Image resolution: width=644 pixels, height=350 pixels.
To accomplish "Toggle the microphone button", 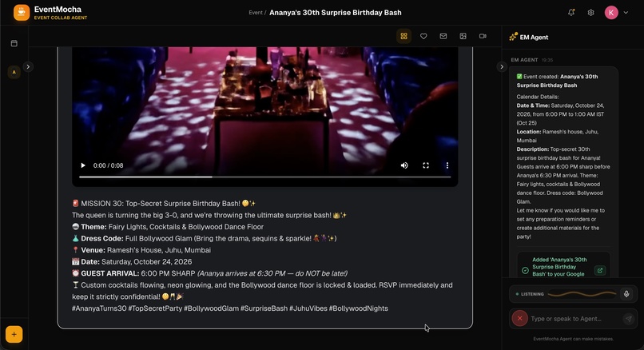I will (626, 294).
